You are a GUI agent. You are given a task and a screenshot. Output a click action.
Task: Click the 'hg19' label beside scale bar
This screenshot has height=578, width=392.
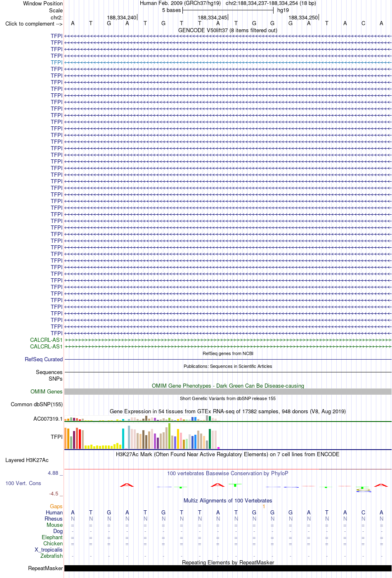(x=283, y=10)
